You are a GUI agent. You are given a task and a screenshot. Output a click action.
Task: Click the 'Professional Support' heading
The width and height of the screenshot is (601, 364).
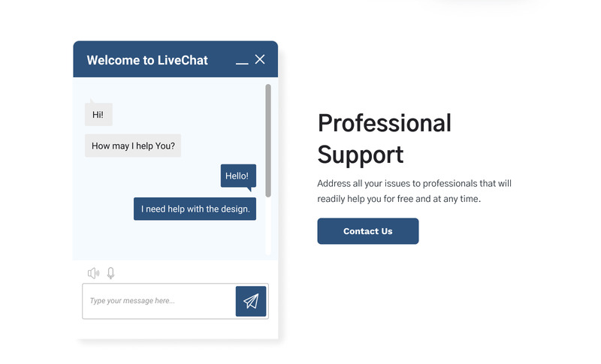384,138
